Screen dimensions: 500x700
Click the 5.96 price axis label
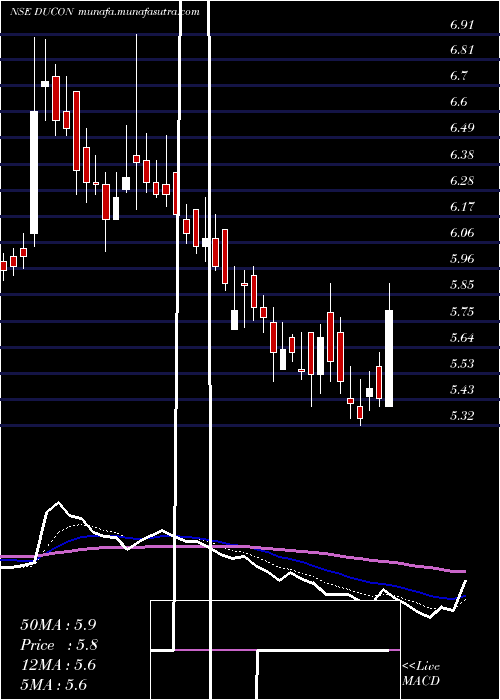[x=462, y=259]
